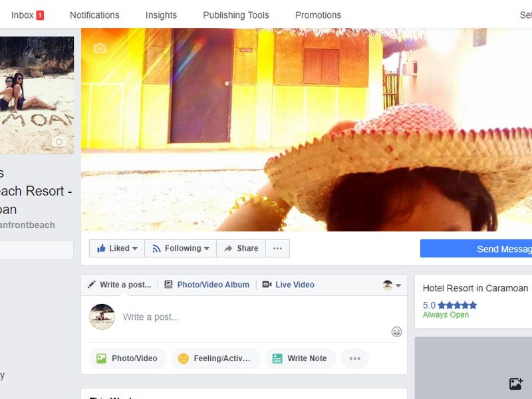This screenshot has height=399, width=532.
Task: Select the Photo/Video Album option
Action: (207, 285)
